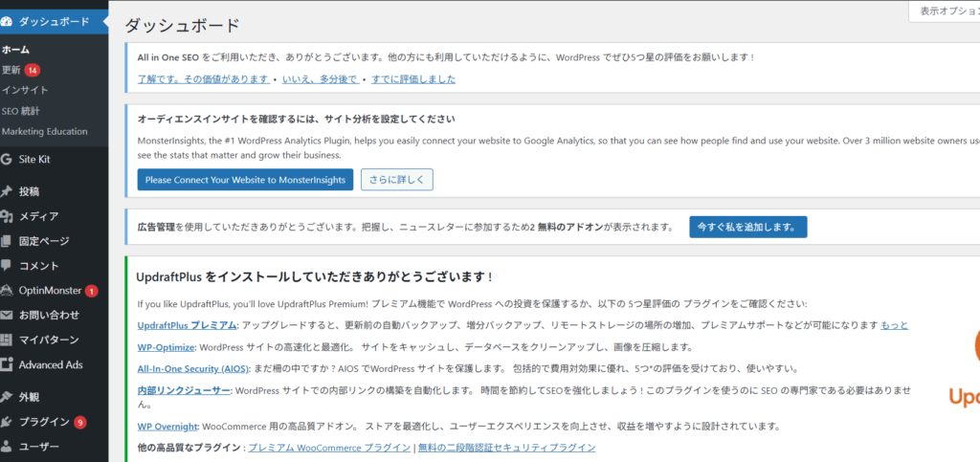
Task: Click the plug icon beside プラグイン
Action: (x=6, y=422)
